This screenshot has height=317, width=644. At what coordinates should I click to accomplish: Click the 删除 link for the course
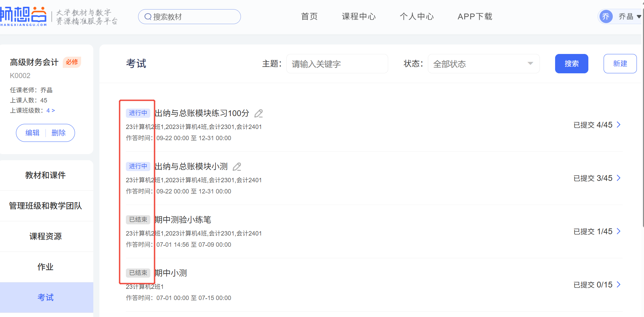click(58, 133)
